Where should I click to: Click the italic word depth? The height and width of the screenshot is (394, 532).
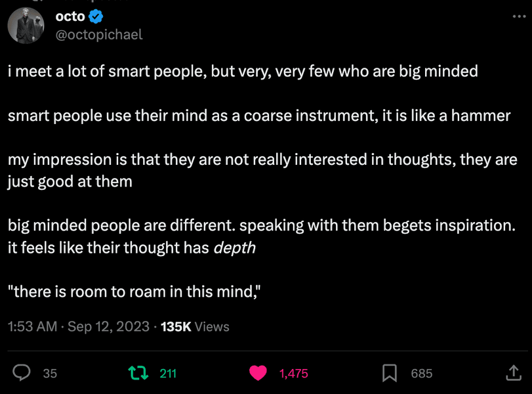[x=235, y=248]
